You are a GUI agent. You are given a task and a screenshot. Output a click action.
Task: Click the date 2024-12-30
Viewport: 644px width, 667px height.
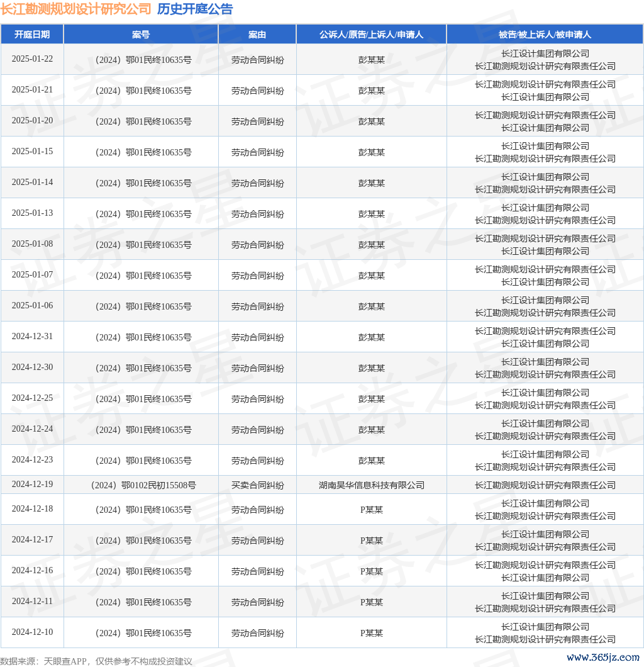pyautogui.click(x=32, y=367)
